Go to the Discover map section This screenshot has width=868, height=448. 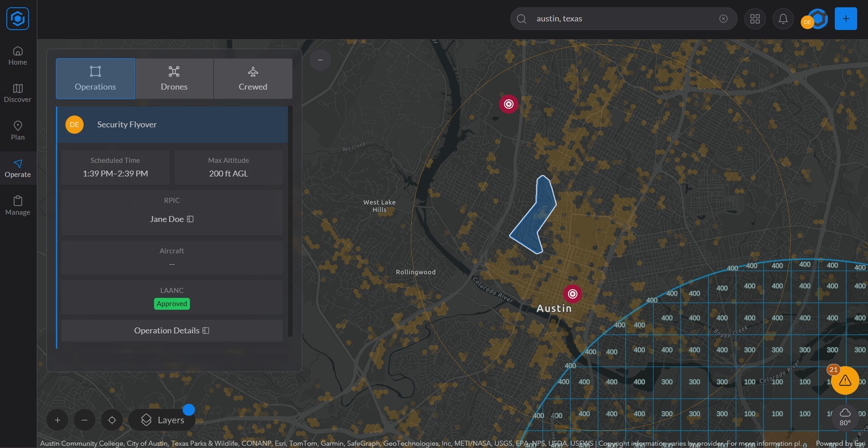pyautogui.click(x=18, y=93)
